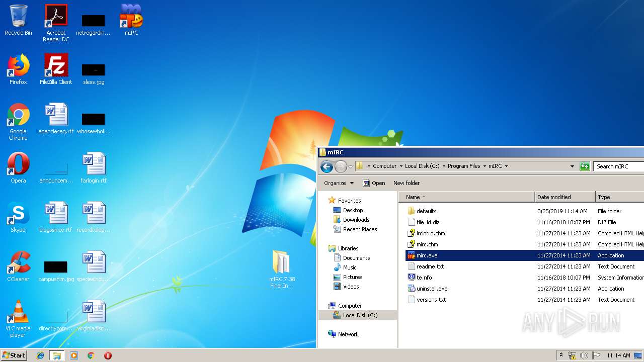Click the Open toolbar button

point(374,183)
